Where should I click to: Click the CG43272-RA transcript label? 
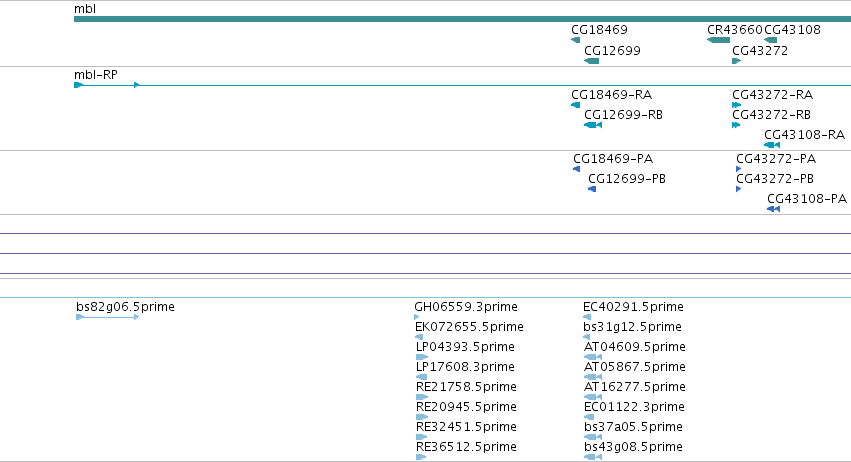point(772,94)
